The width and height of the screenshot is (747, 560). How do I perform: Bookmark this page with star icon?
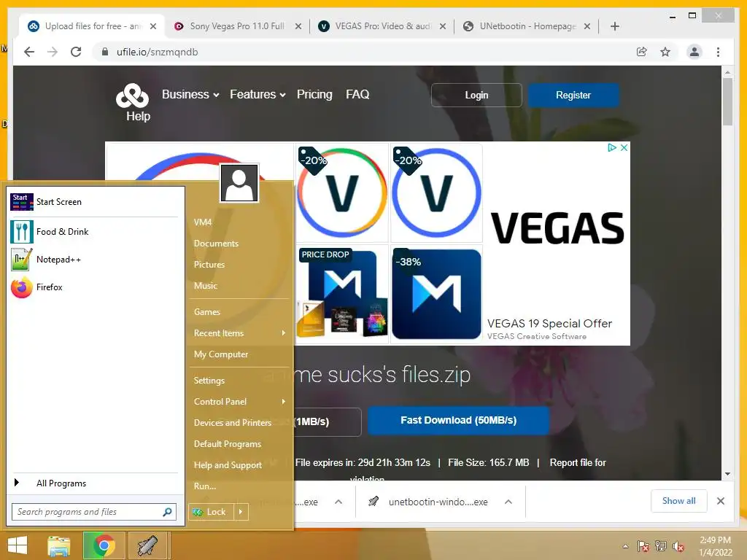click(665, 52)
